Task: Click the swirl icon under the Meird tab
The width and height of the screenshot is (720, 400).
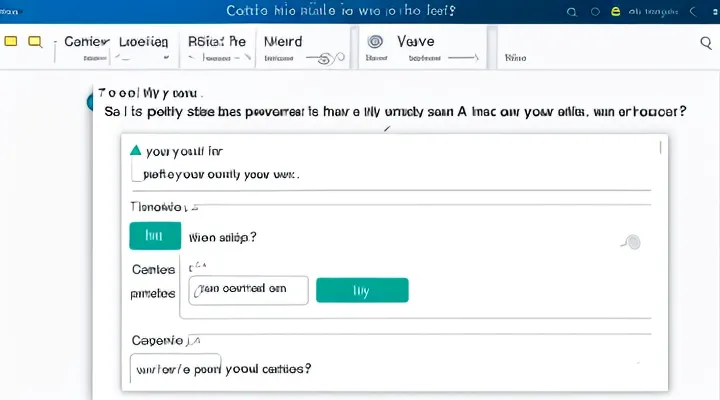Action: tap(323, 58)
